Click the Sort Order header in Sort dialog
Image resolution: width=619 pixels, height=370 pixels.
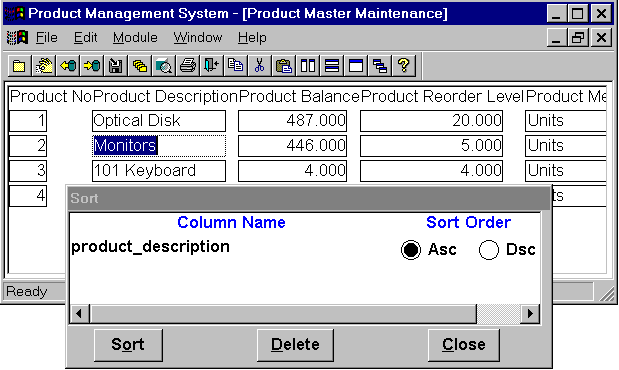[x=469, y=222]
